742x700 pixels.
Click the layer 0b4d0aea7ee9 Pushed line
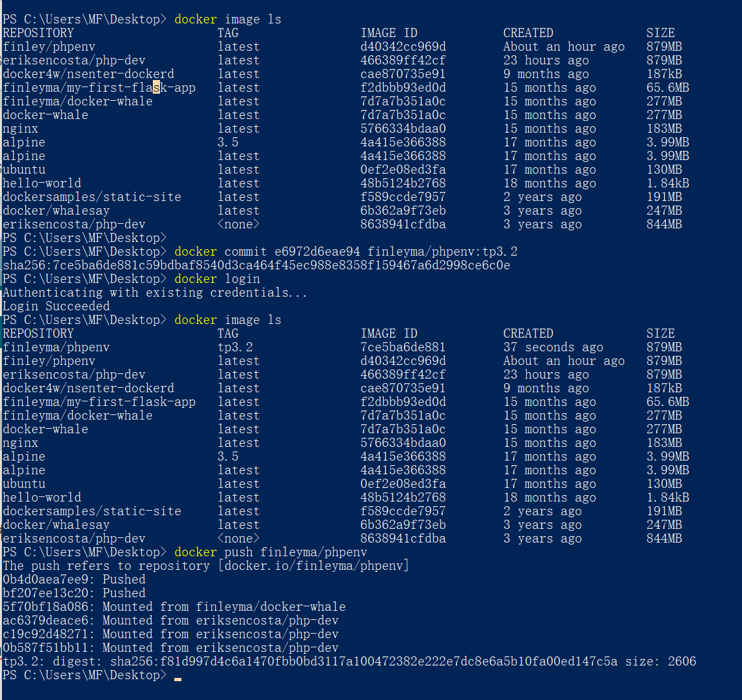tap(74, 580)
